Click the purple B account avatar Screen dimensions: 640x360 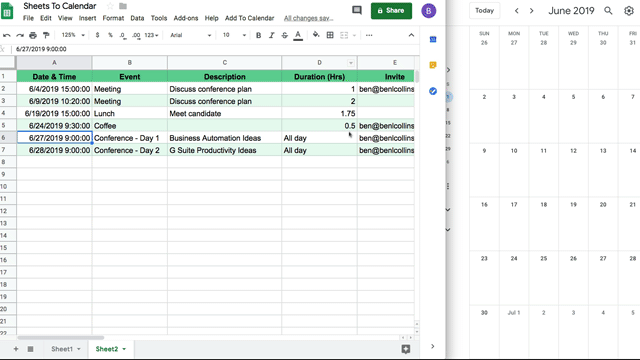coord(429,11)
